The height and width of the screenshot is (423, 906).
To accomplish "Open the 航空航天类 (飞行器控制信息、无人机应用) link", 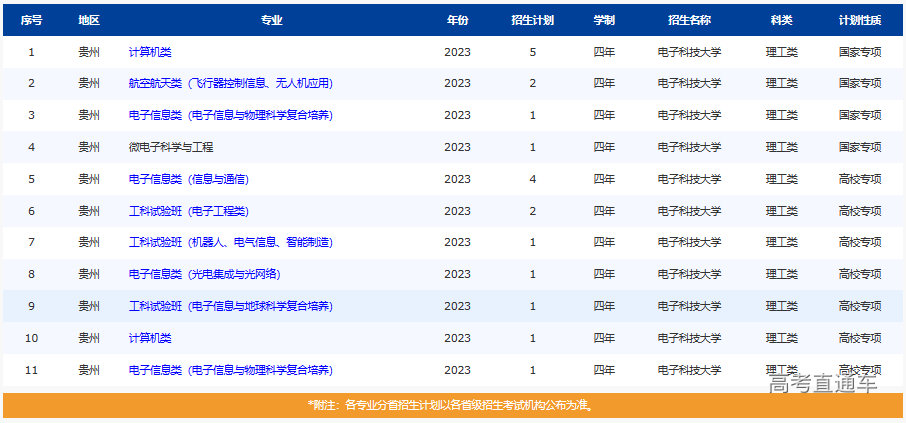I will pyautogui.click(x=230, y=84).
